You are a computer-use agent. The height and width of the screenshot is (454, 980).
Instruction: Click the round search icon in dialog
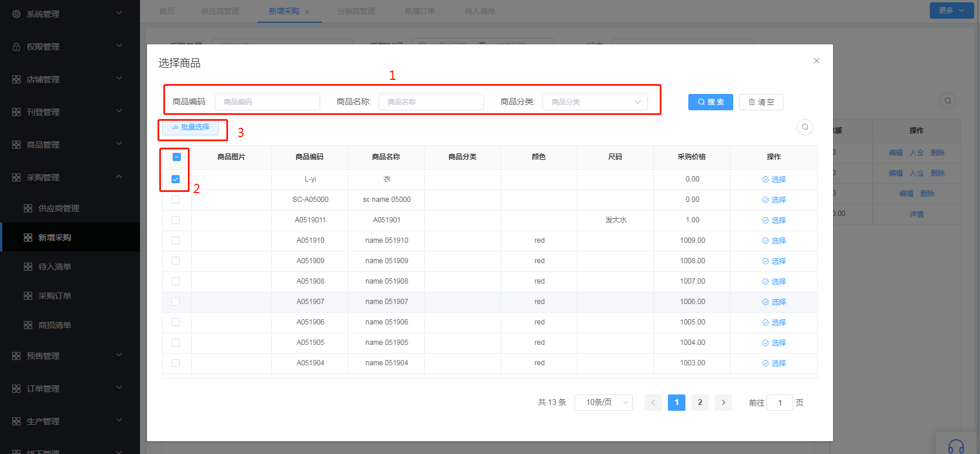[805, 127]
